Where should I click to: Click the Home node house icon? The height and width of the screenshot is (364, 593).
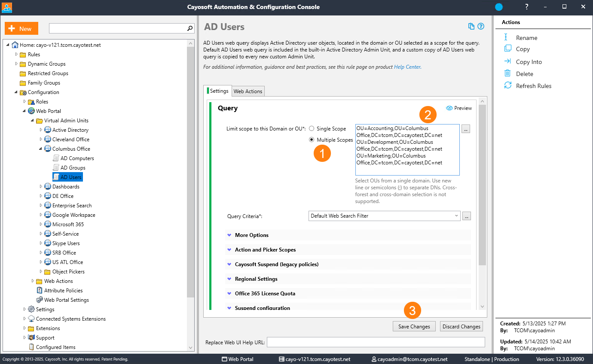tap(15, 45)
